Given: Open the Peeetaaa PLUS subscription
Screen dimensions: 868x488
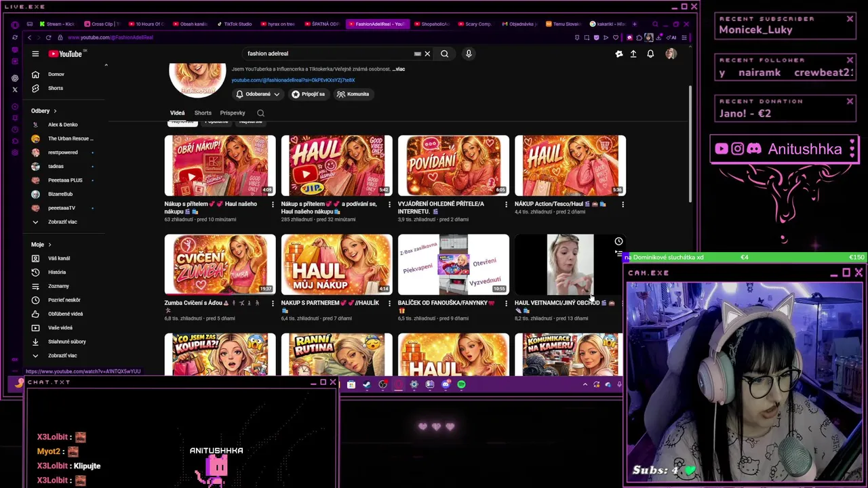Looking at the screenshot, I should click(x=65, y=180).
